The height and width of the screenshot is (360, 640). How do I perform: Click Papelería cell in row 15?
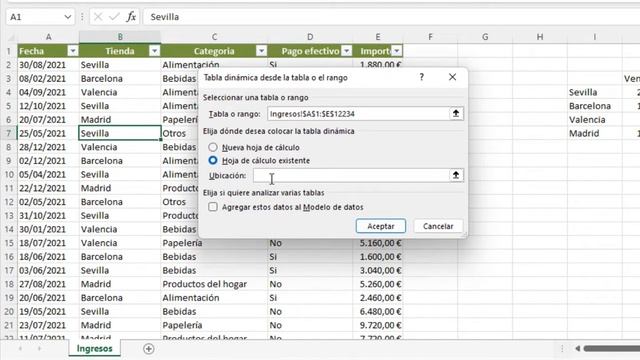point(214,243)
